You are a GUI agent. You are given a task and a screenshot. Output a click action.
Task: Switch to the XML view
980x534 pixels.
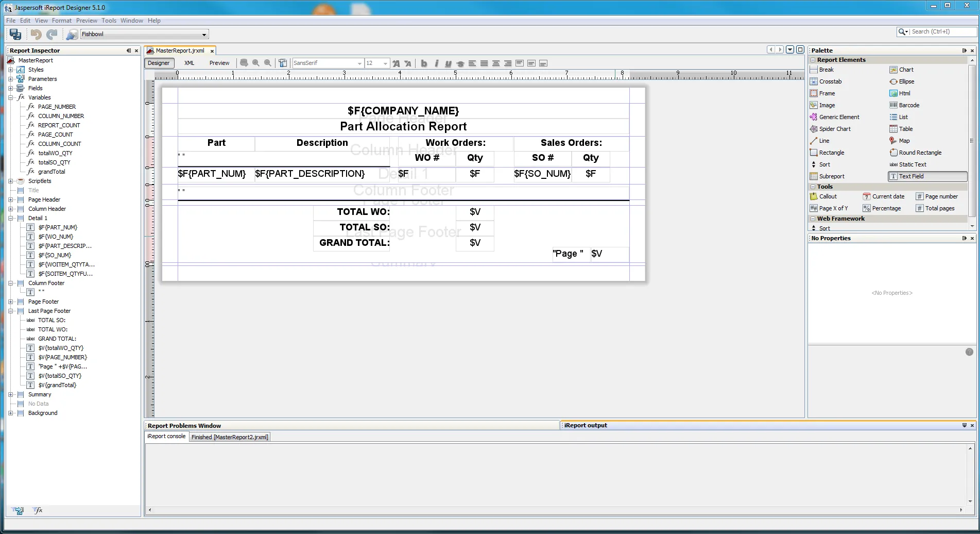pos(190,63)
